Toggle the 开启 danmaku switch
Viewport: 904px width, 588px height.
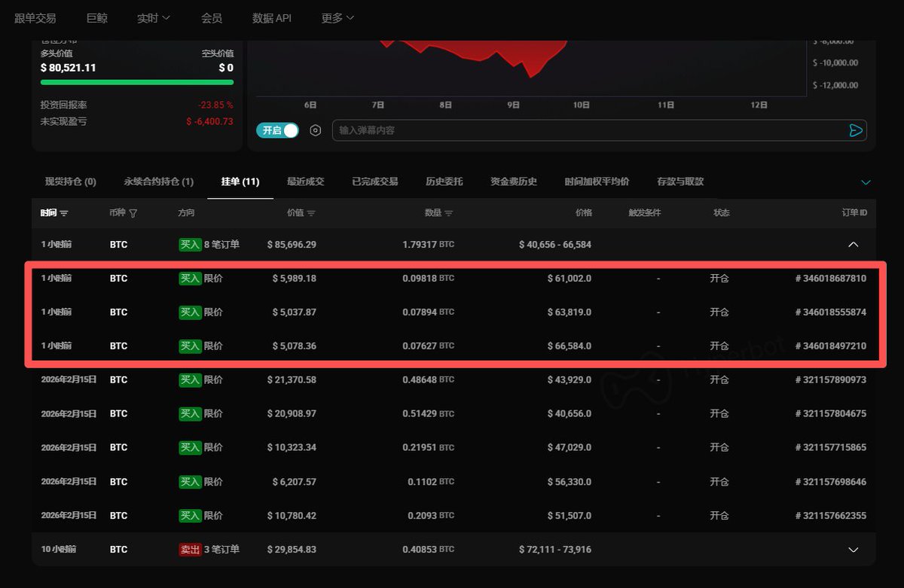[x=277, y=130]
